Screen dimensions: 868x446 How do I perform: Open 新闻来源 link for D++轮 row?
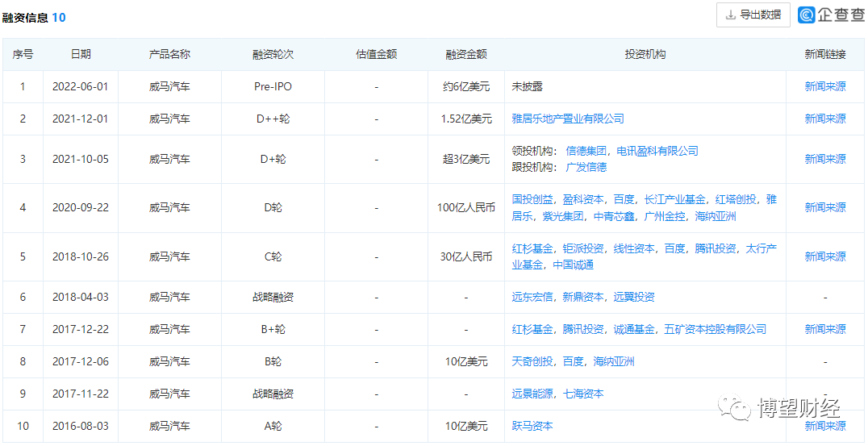click(824, 119)
